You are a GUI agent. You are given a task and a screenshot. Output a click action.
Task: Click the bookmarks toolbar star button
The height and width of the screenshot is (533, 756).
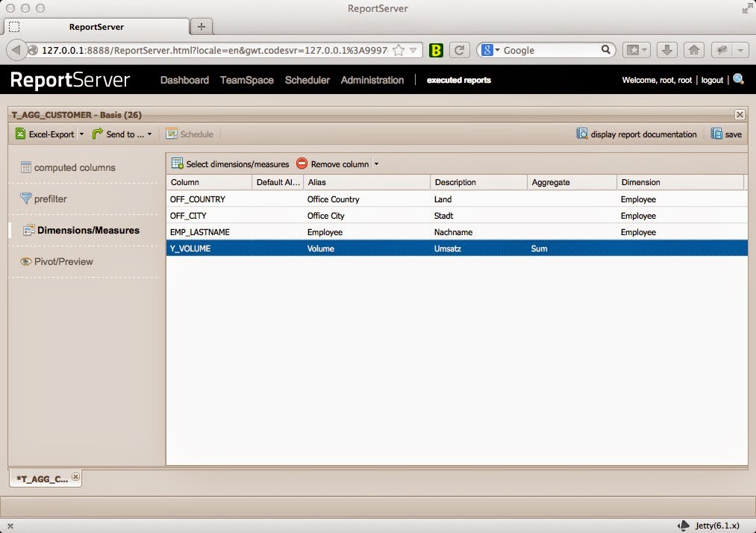pyautogui.click(x=633, y=50)
